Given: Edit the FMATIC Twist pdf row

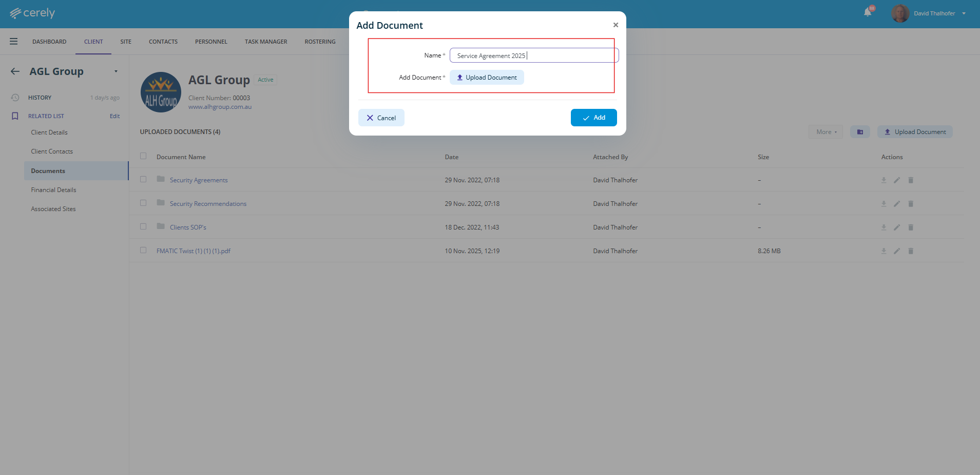Looking at the screenshot, I should 897,251.
